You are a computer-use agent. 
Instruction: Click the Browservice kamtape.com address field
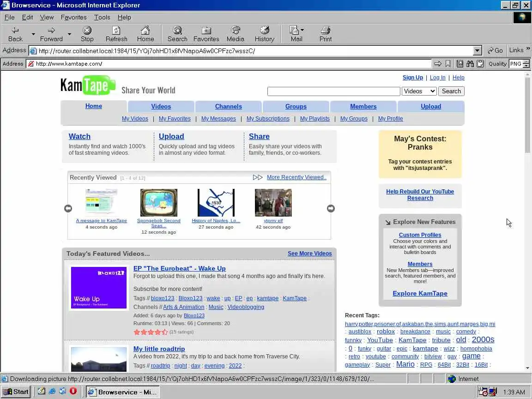tap(229, 63)
